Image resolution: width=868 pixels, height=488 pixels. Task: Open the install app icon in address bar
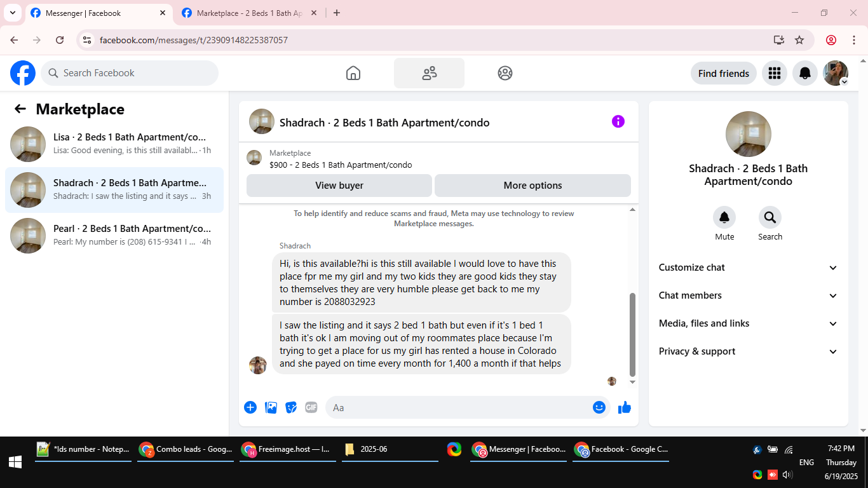click(x=779, y=40)
